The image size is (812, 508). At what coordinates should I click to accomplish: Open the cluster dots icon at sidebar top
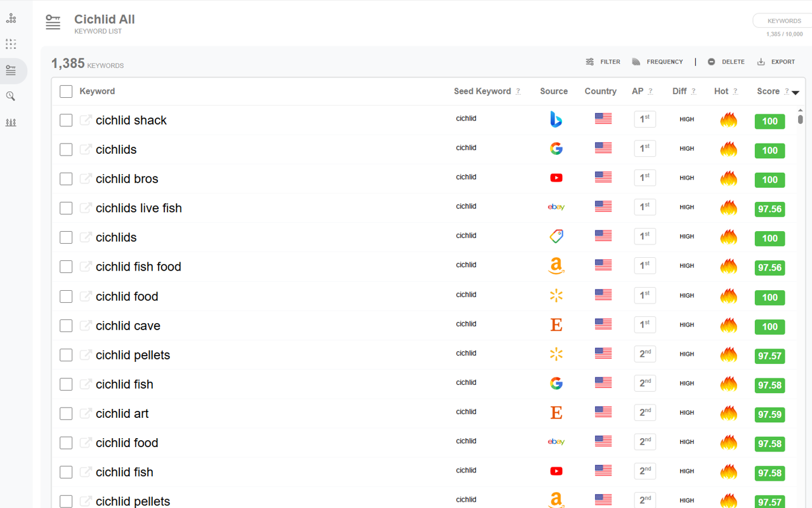(11, 18)
